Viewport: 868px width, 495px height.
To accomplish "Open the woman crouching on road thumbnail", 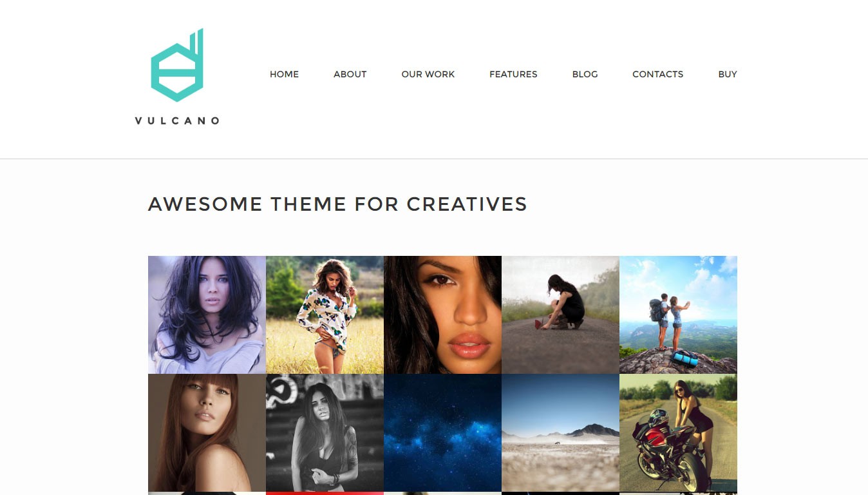I will 560,315.
